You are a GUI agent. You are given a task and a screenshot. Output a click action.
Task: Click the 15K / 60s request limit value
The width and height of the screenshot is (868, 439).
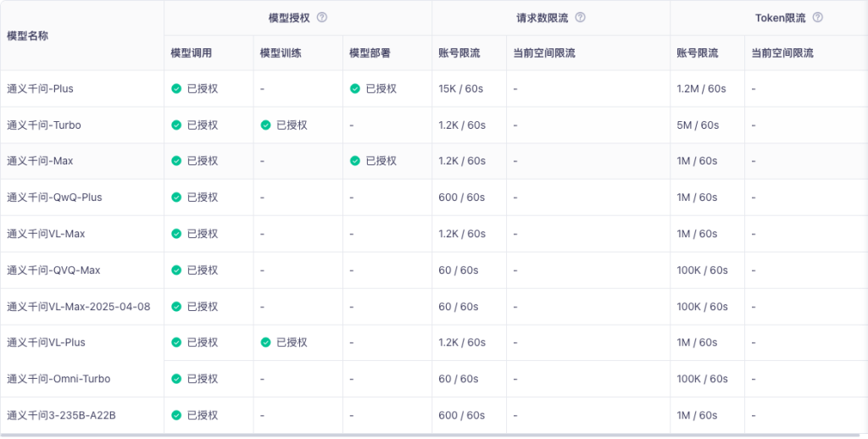pyautogui.click(x=460, y=89)
